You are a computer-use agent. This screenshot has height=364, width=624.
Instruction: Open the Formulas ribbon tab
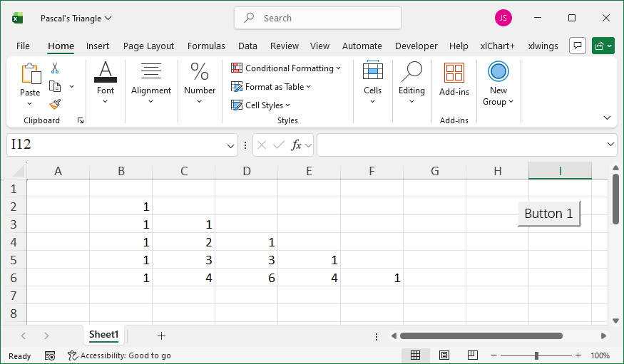(x=206, y=46)
